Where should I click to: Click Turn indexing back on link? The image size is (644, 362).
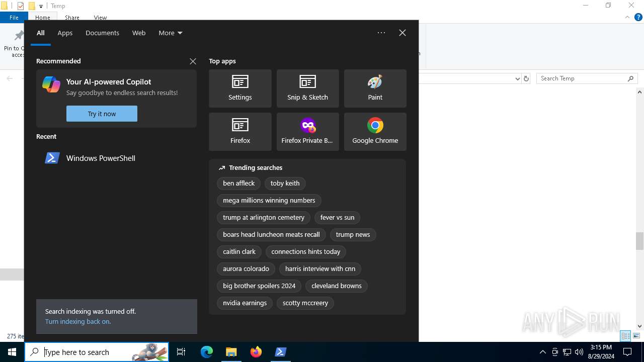point(78,321)
